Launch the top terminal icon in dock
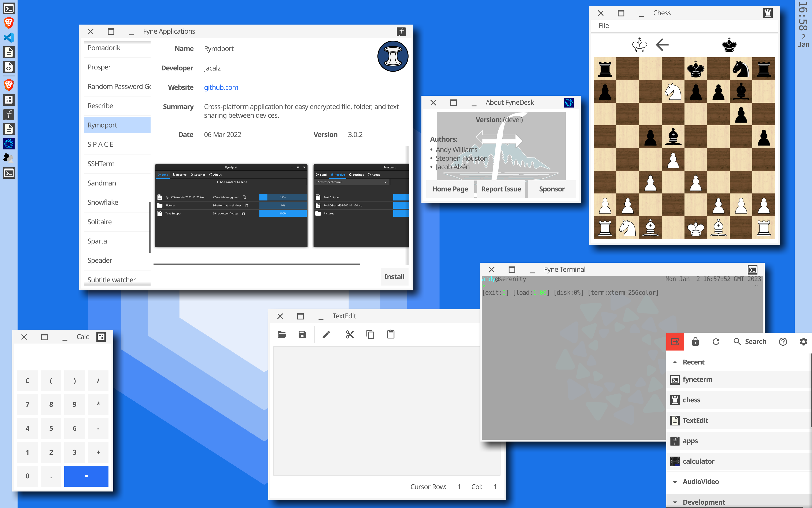This screenshot has width=812, height=508. [x=9, y=8]
